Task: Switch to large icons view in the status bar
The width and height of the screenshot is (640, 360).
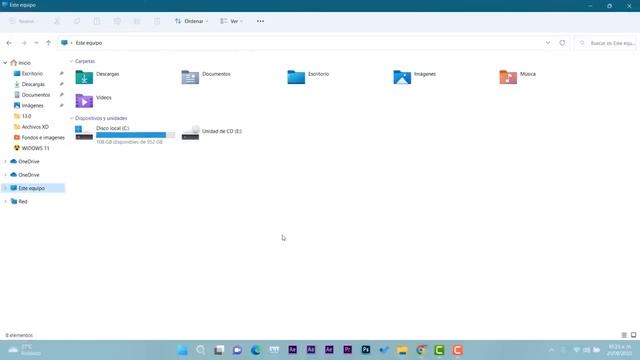Action: pos(633,335)
